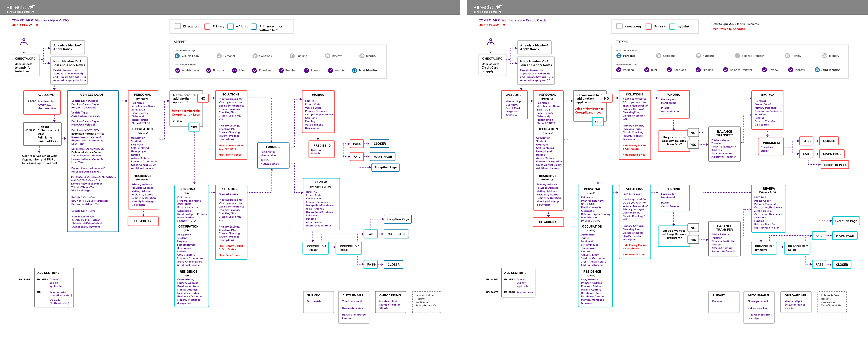Image resolution: width=868 pixels, height=339 pixels.
Task: Tick the Kinecta.org legend box in Credit Cards flow
Action: [619, 26]
